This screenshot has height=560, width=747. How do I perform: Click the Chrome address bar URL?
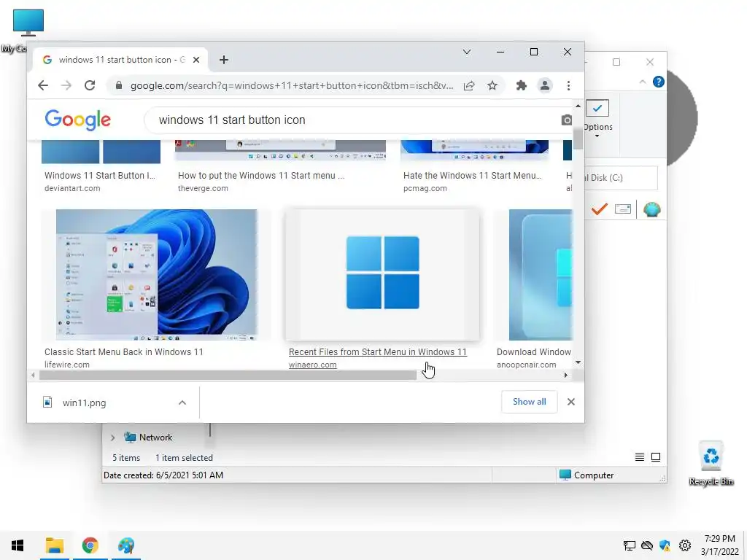click(x=292, y=86)
